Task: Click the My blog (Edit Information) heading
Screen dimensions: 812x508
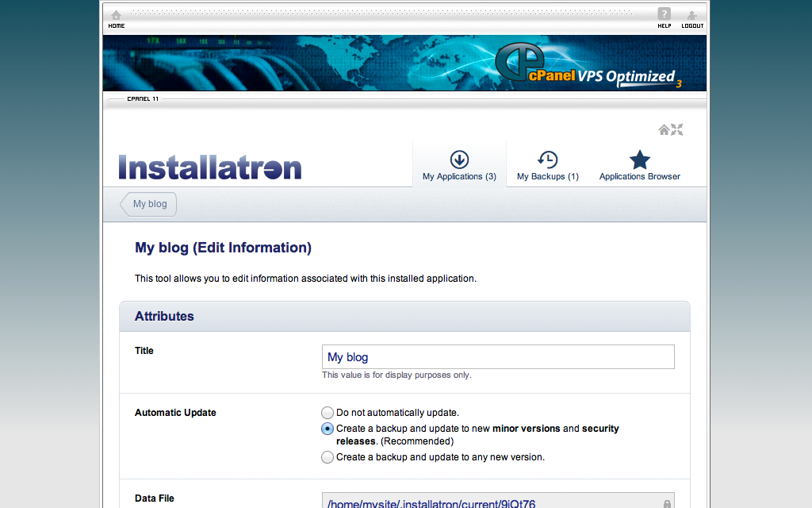Action: point(223,248)
